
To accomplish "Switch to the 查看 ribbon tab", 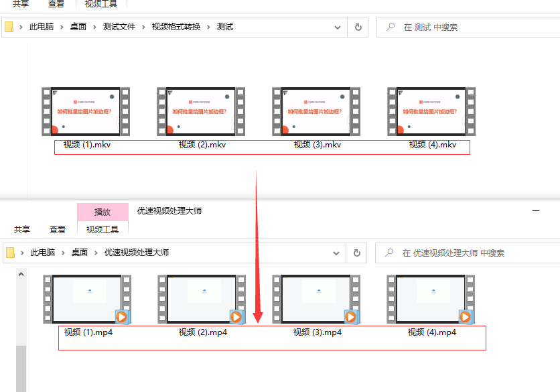I will click(x=56, y=3).
